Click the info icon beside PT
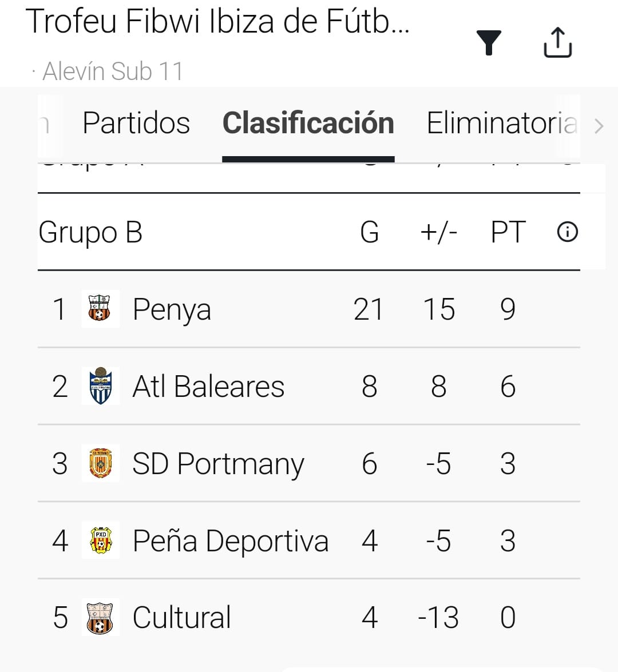Image resolution: width=618 pixels, height=672 pixels. point(567,232)
